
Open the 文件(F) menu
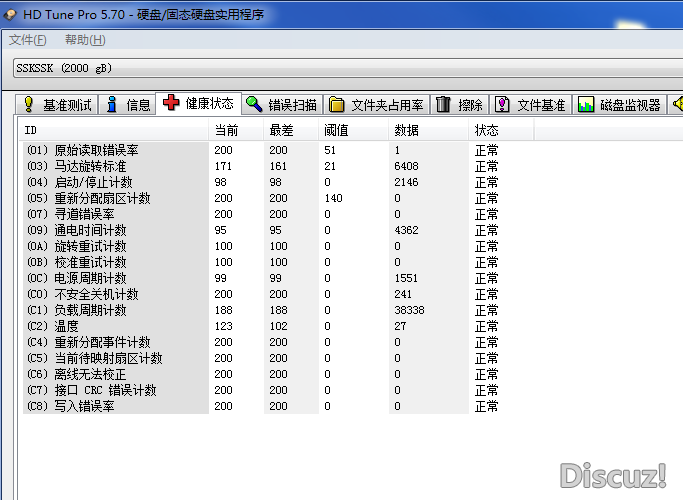pos(27,40)
